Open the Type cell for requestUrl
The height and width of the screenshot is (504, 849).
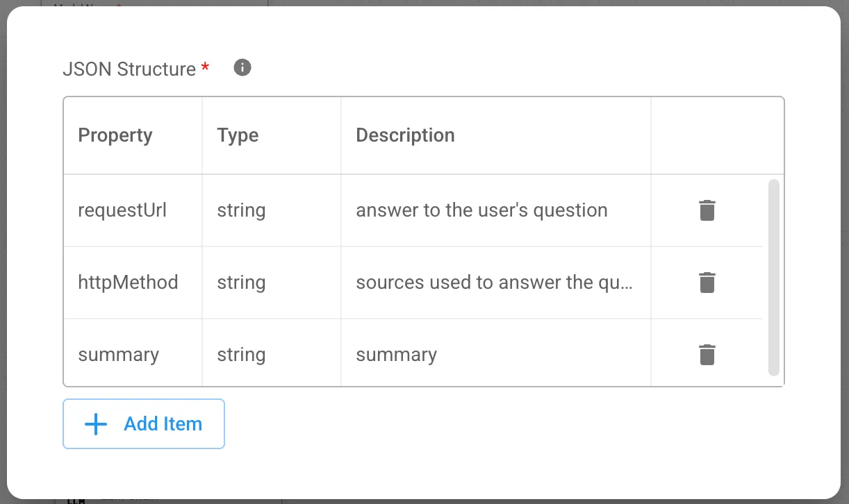[241, 210]
